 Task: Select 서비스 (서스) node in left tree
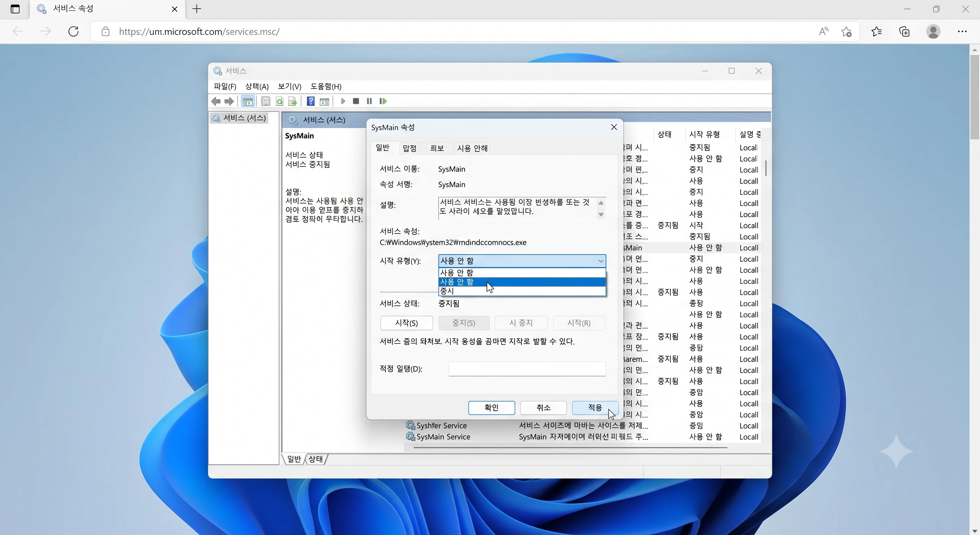tap(239, 118)
